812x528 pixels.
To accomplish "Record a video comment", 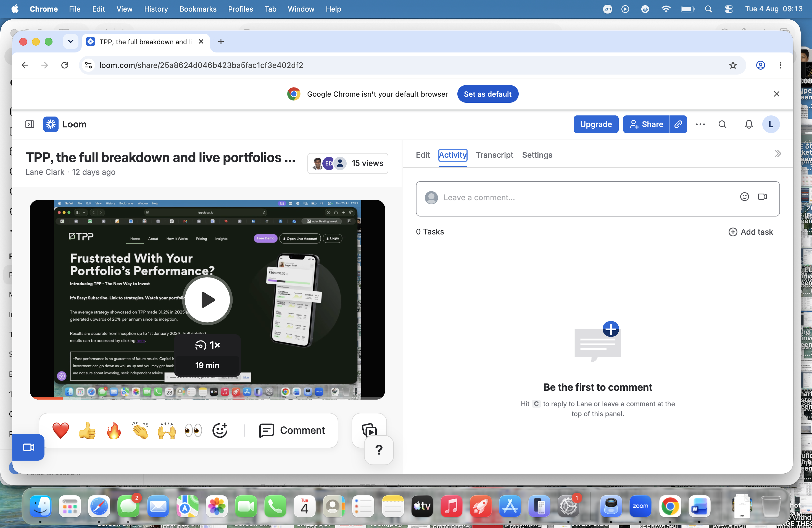I will tap(762, 196).
